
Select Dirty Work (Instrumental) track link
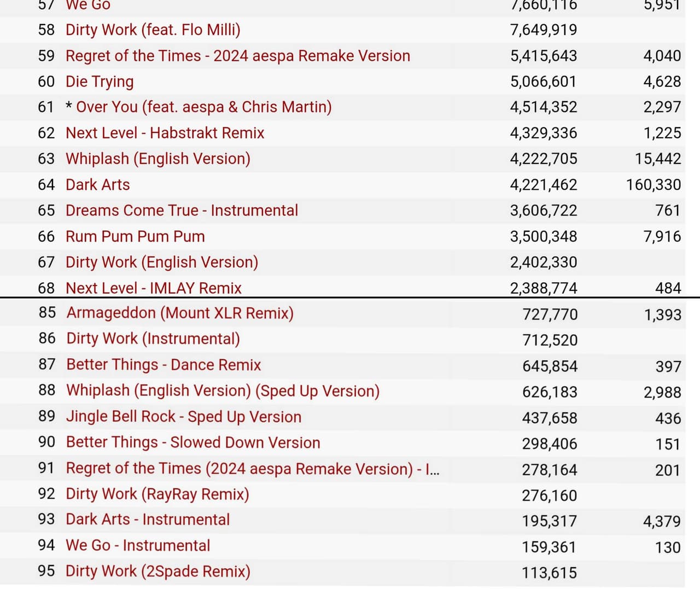coord(153,339)
